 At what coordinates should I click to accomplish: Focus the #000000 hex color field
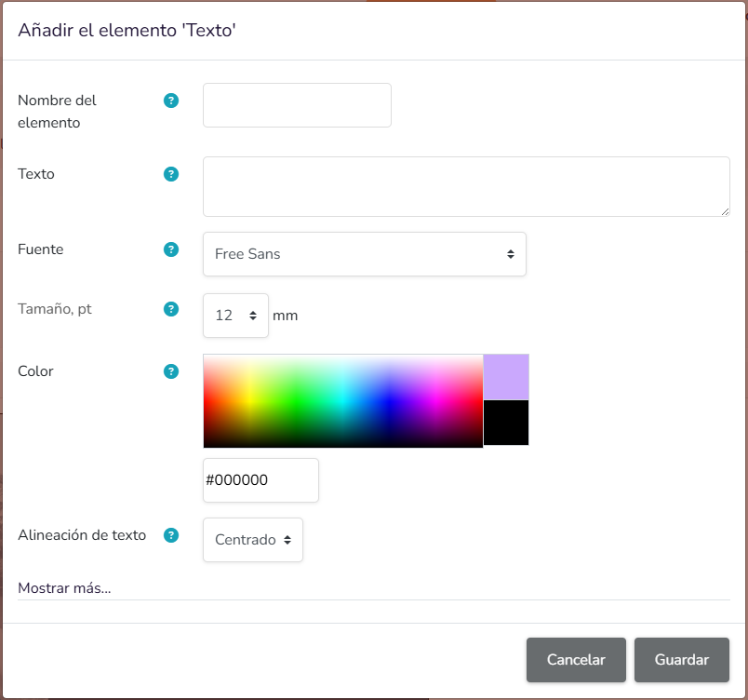coord(260,480)
